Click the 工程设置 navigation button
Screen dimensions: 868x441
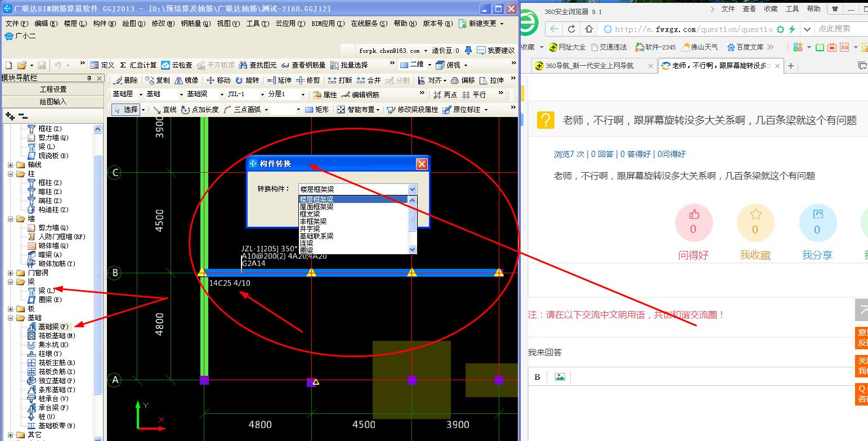(53, 89)
